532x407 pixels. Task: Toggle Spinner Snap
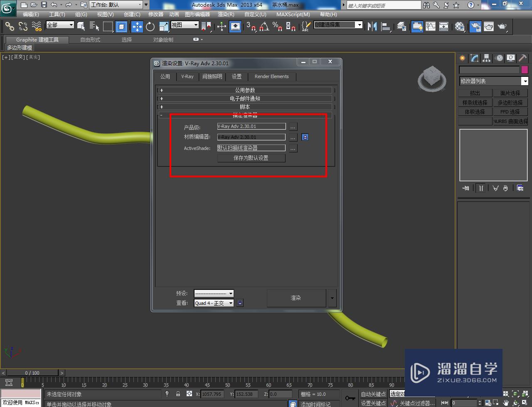[291, 27]
